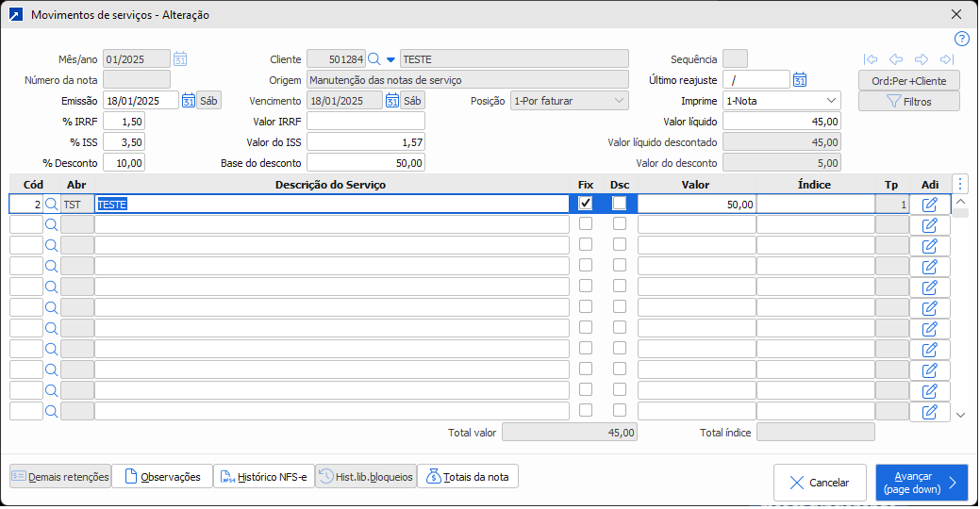Open the three-dot grid options menu
This screenshot has height=509, width=980.
960,184
